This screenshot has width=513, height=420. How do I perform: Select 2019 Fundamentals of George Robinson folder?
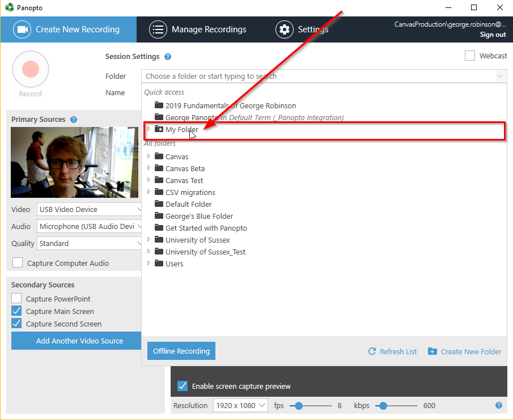coord(230,105)
